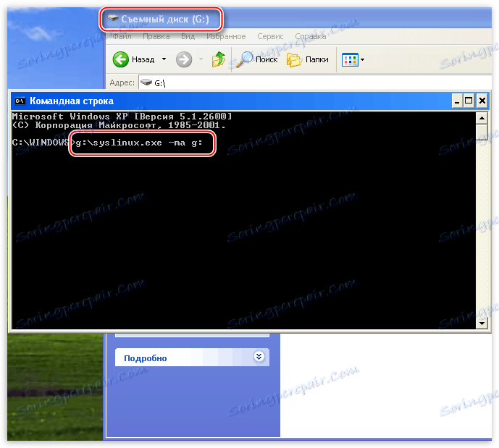Screen dimensions: 499x448
Task: Click the green Back arrow icon in Explorer
Action: tap(121, 59)
